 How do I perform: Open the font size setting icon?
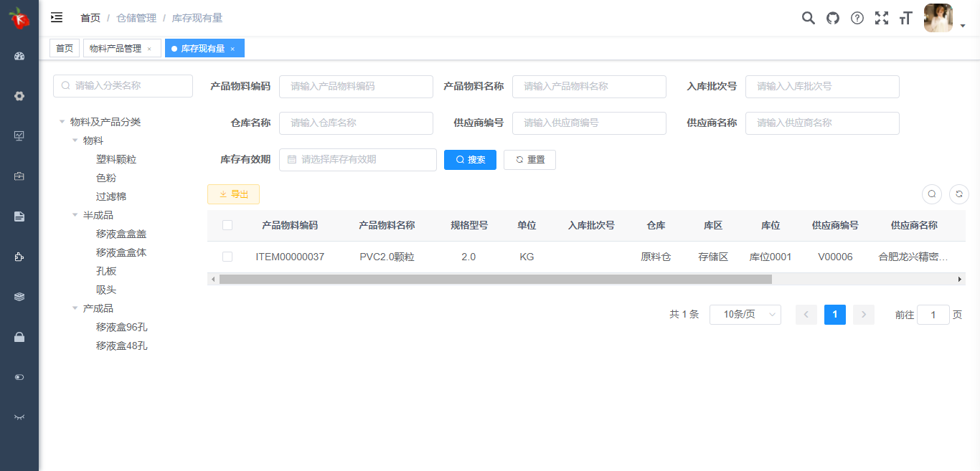[905, 19]
